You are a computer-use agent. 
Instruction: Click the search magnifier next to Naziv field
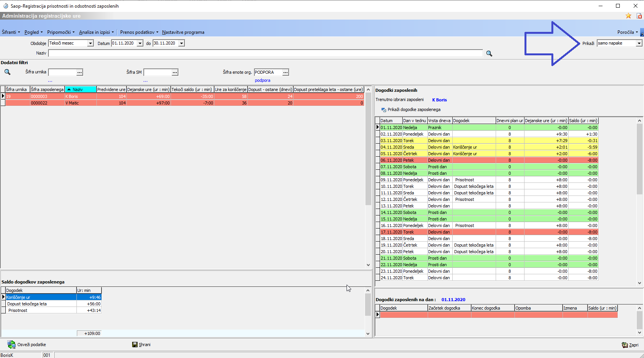coord(489,53)
